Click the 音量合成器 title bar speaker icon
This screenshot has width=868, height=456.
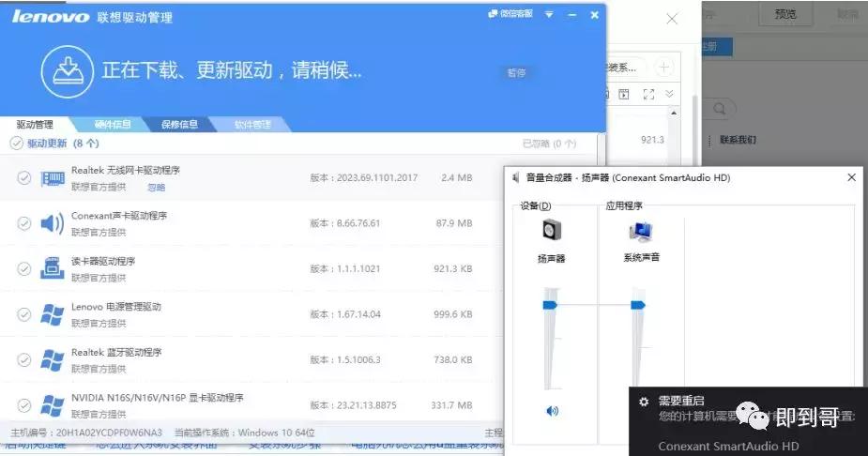point(516,177)
